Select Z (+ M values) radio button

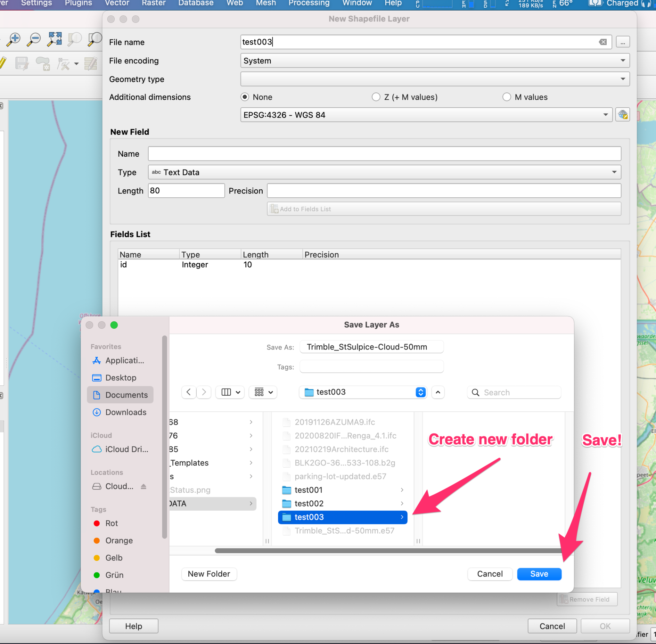[x=376, y=97]
